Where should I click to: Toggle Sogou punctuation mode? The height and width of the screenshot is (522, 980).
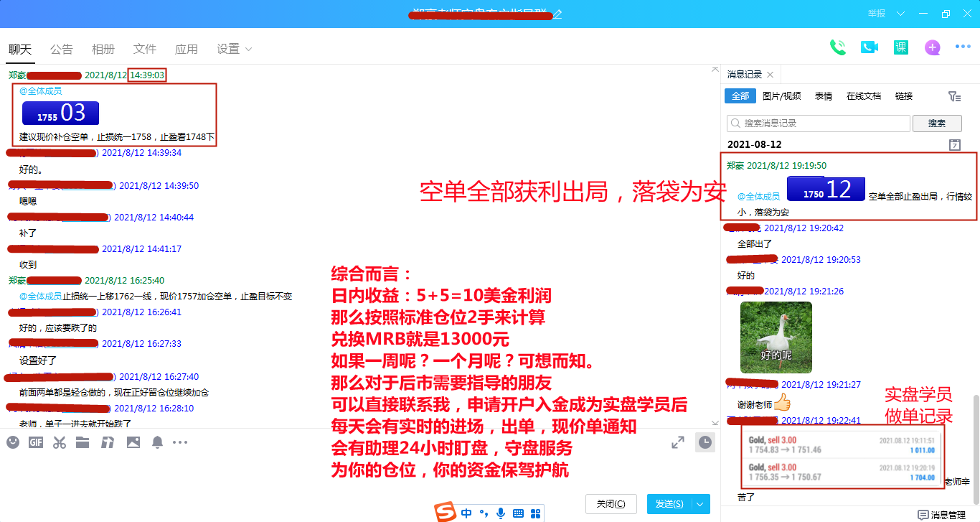click(x=484, y=513)
